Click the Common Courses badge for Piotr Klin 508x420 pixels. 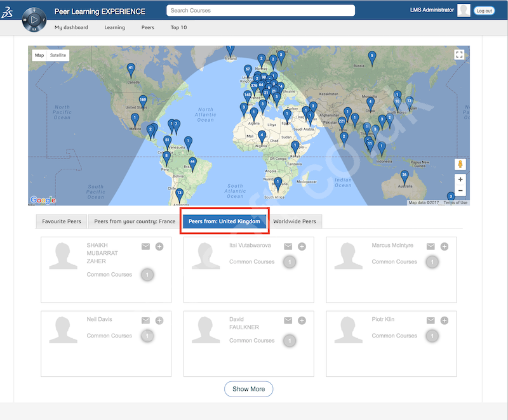432,336
